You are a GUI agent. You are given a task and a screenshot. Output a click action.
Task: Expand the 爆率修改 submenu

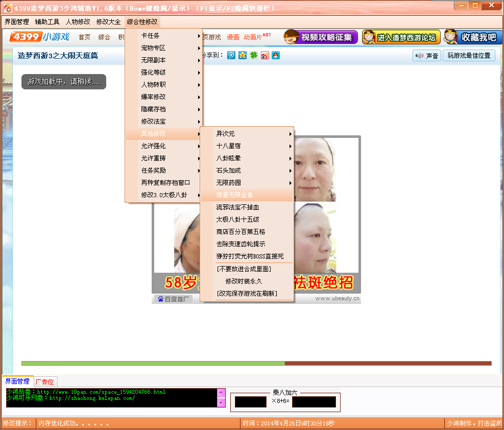pos(163,97)
